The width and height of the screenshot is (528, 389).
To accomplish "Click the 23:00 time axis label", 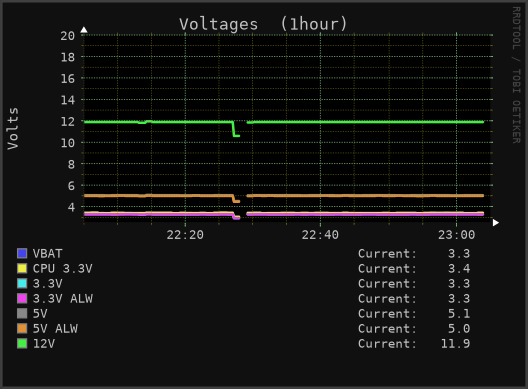I will [x=456, y=235].
